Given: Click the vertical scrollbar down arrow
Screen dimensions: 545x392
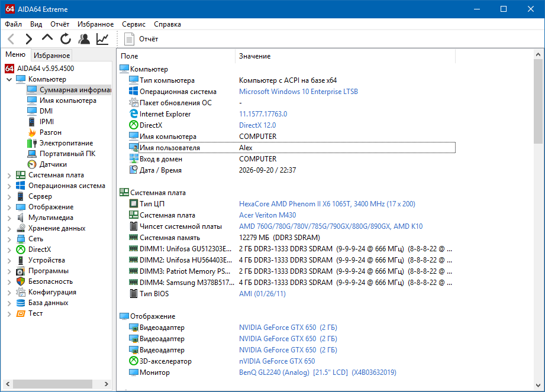Looking at the screenshot, I should point(538,385).
